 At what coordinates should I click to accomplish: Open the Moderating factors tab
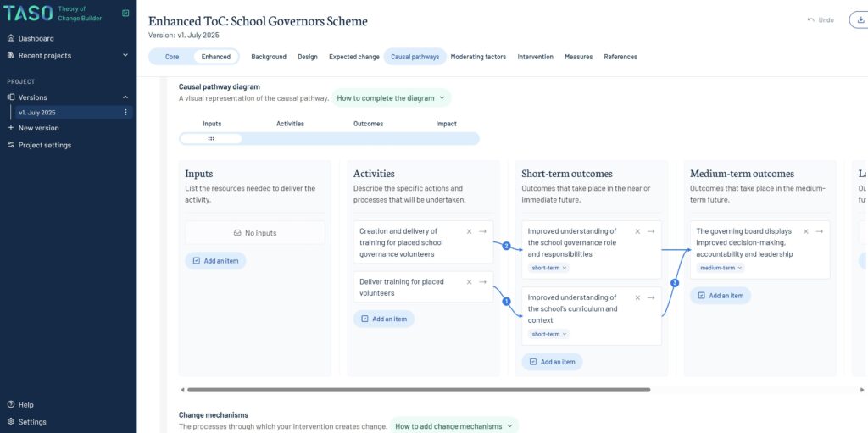(478, 57)
